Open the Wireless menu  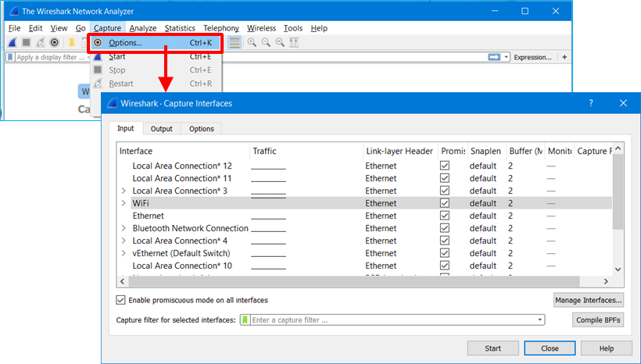(x=261, y=28)
